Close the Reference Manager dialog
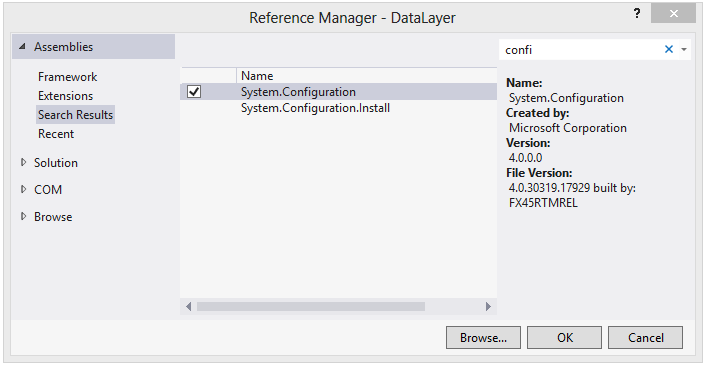The height and width of the screenshot is (365, 705). coord(673,14)
